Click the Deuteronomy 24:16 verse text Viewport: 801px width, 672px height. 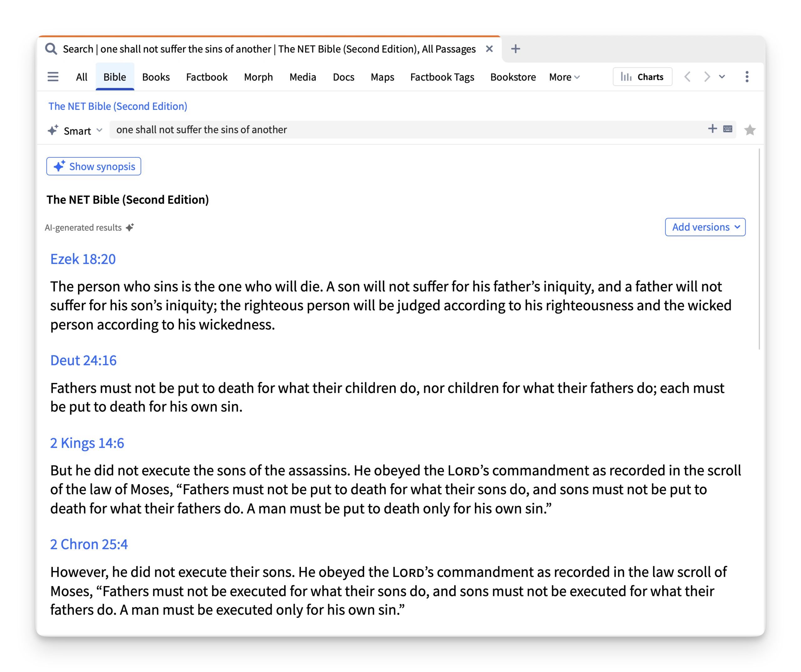pyautogui.click(x=388, y=397)
